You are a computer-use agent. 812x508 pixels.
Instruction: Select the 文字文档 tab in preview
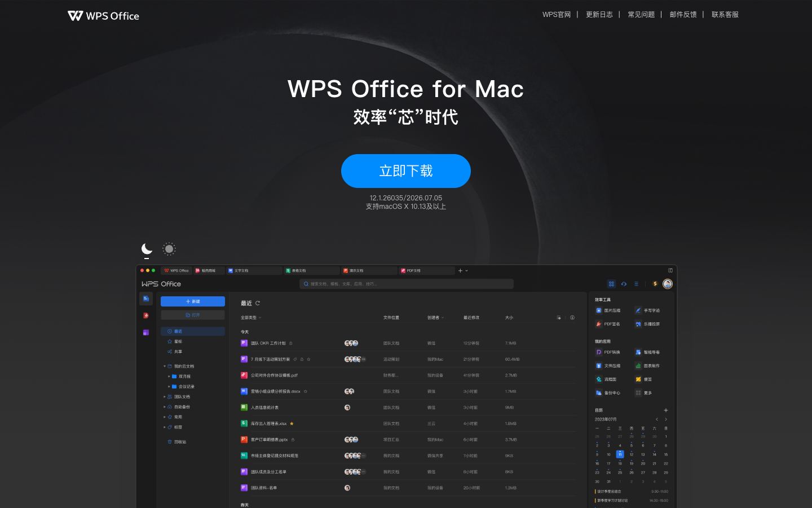[254, 271]
